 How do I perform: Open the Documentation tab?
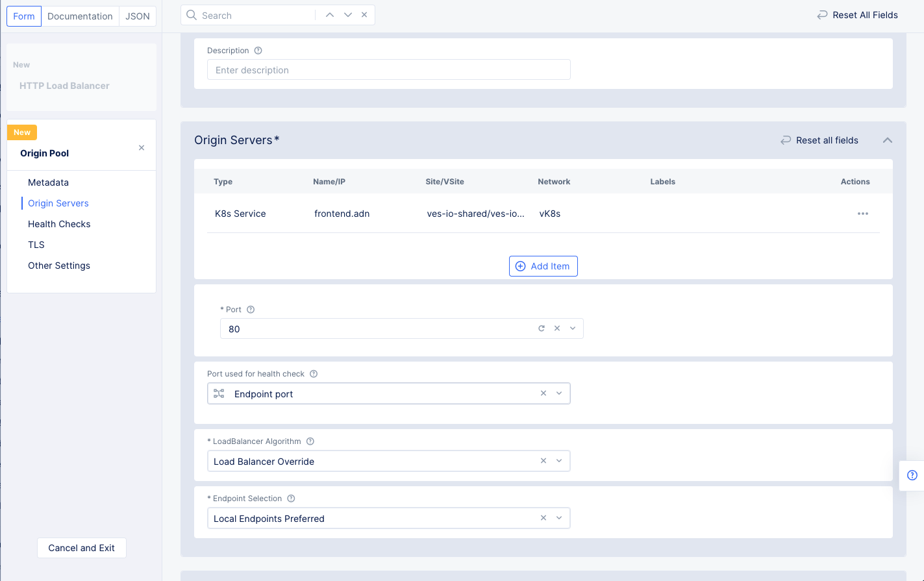[80, 16]
